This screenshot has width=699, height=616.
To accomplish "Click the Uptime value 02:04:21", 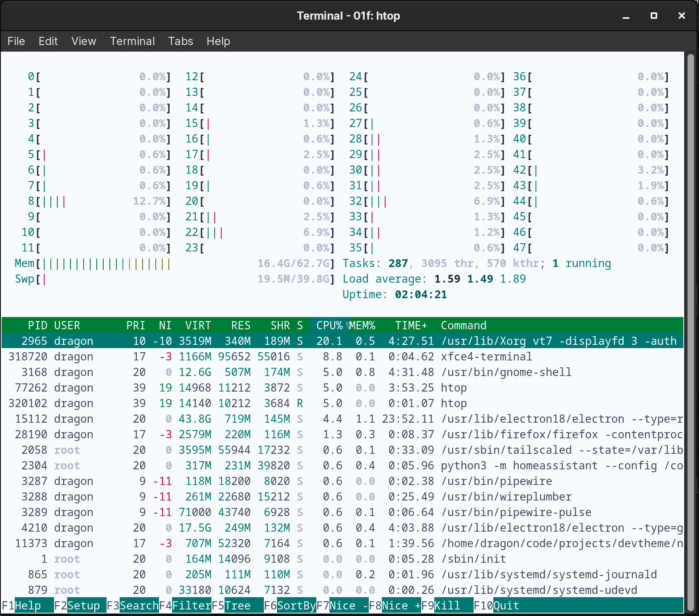I will coord(421,294).
